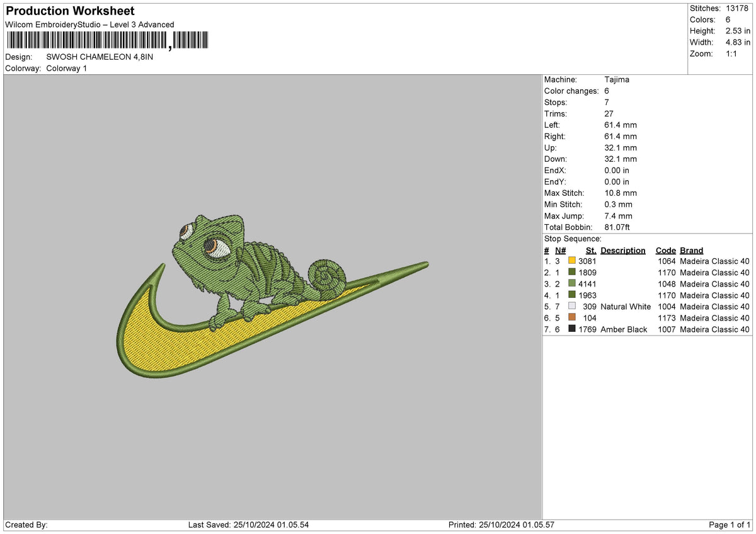Click the 'Description' column header
The width and height of the screenshot is (756, 534).
[x=623, y=250]
